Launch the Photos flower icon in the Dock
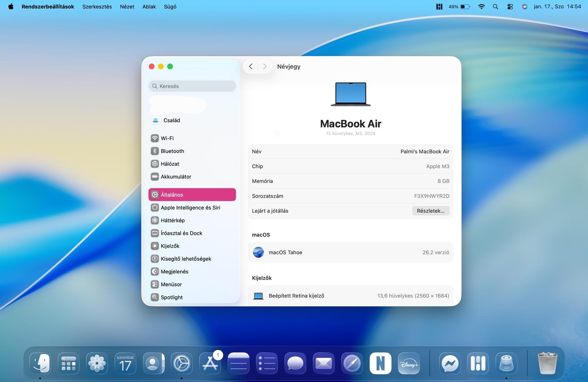Image resolution: width=588 pixels, height=382 pixels. coord(97,363)
